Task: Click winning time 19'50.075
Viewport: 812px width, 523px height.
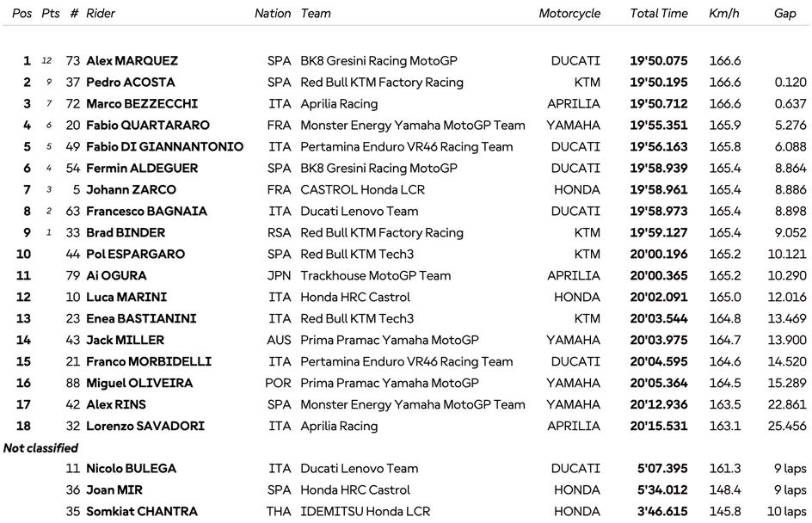Action: tap(659, 61)
